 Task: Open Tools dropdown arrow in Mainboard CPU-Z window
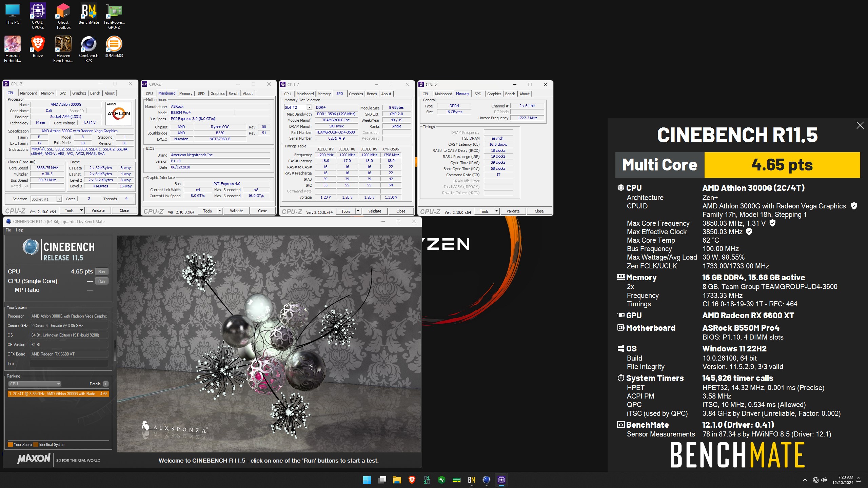click(220, 211)
